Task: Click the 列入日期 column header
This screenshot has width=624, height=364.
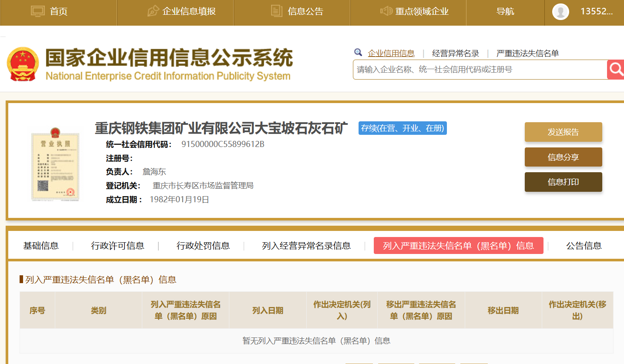Action: tap(268, 311)
